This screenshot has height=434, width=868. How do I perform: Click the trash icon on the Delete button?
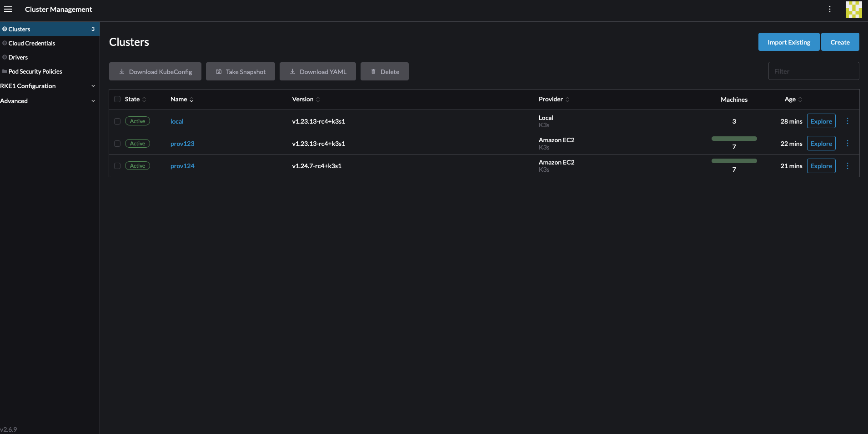(x=373, y=71)
